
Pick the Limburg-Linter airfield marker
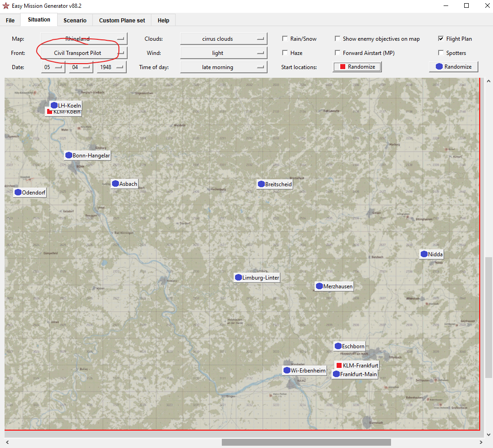tap(257, 278)
